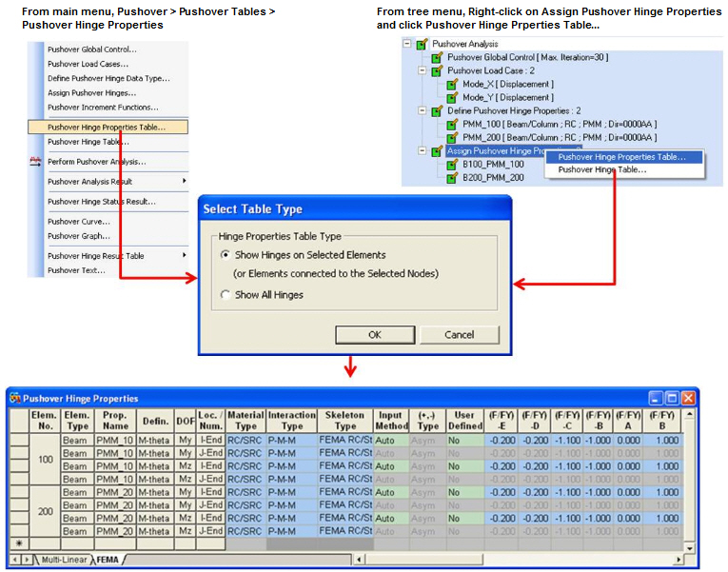Collapse the Pushover Load Case node
This screenshot has width=728, height=572.
(x=423, y=70)
